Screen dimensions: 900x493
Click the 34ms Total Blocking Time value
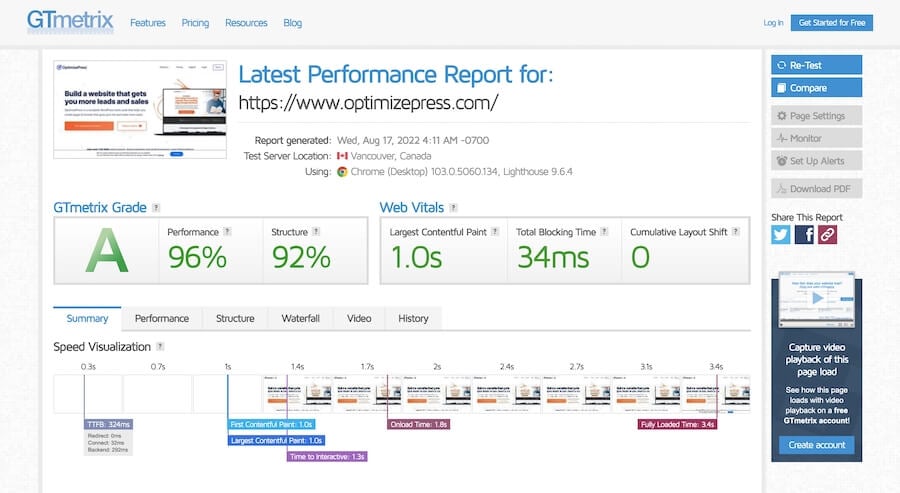coord(553,257)
